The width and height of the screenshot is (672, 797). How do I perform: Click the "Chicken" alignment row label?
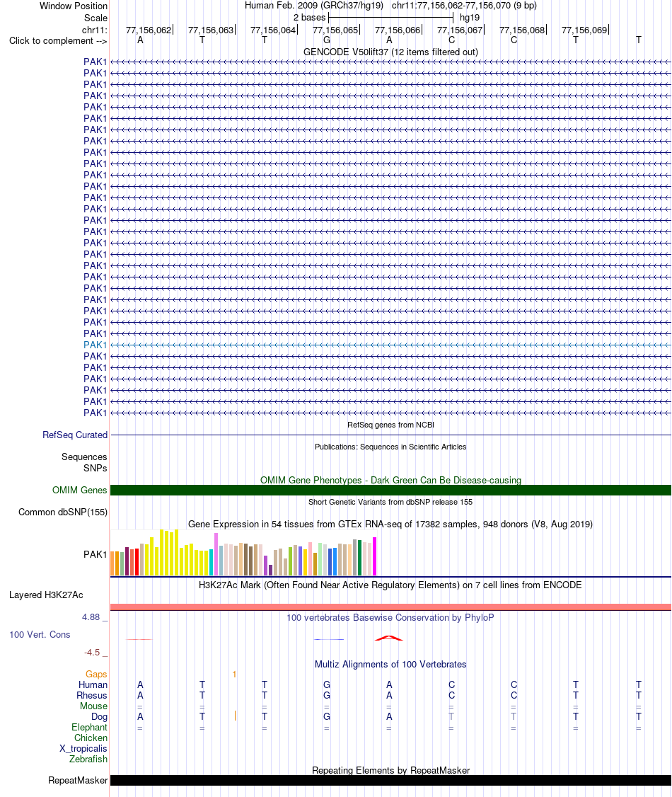pos(91,738)
